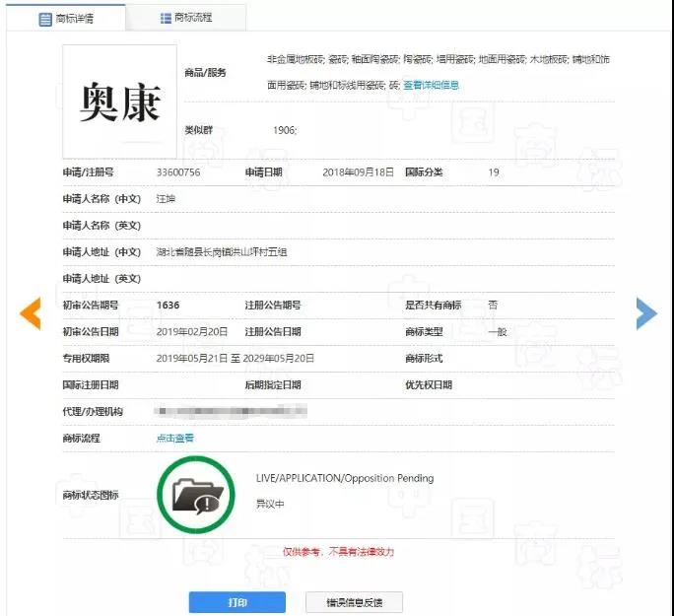Image resolution: width=674 pixels, height=616 pixels.
Task: Click the 异议中 status label
Action: coord(268,503)
